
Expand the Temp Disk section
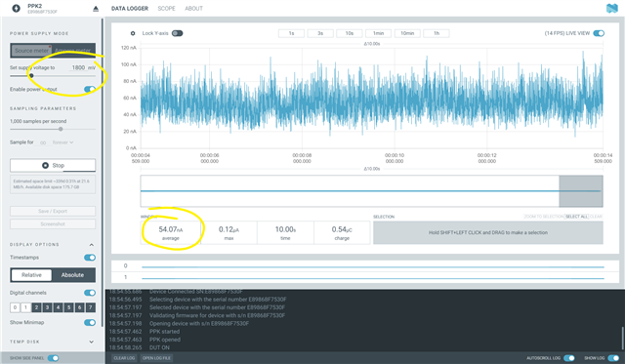coord(91,342)
